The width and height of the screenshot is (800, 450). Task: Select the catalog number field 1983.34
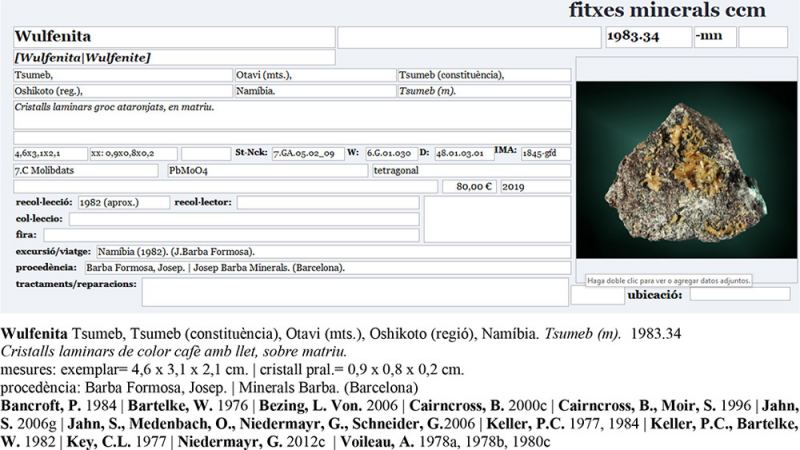(x=646, y=38)
